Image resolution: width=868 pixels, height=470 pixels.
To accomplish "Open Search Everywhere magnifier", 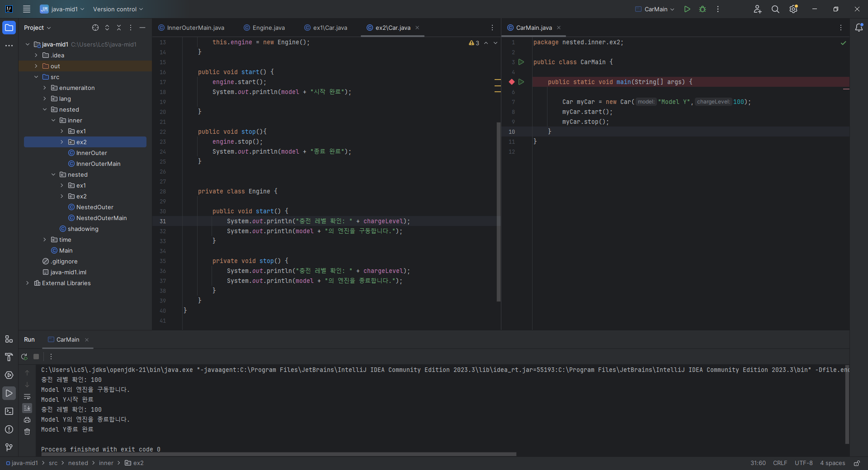I will (775, 9).
